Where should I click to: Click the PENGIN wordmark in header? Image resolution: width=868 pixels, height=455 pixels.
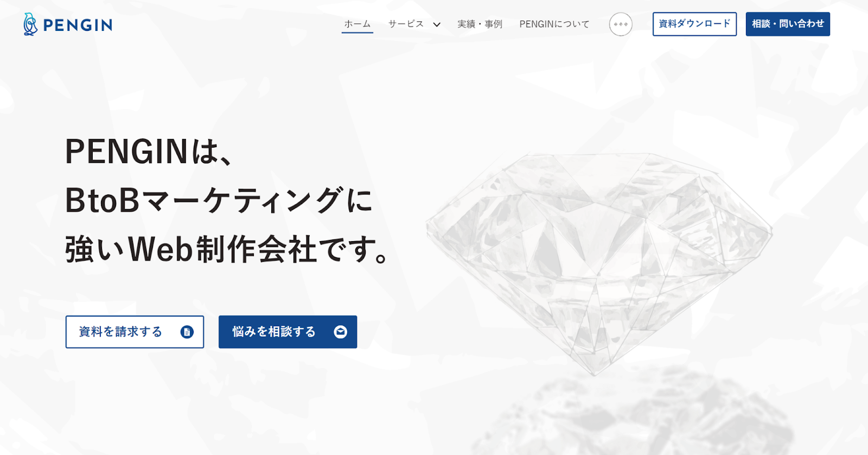(78, 25)
